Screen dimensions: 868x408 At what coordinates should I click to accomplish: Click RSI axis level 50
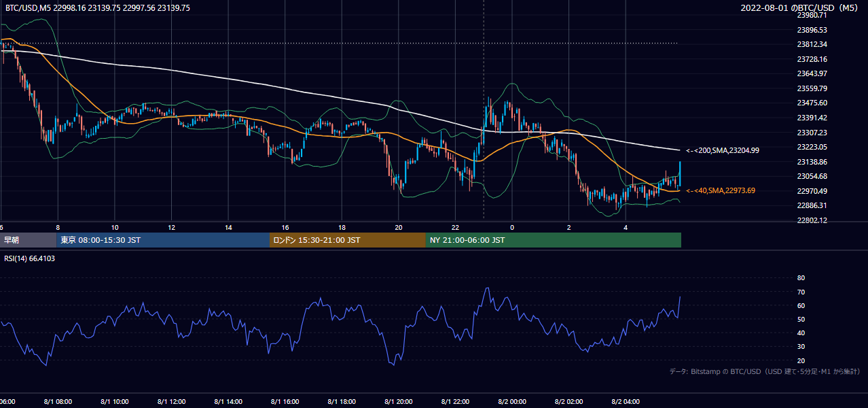(801, 320)
